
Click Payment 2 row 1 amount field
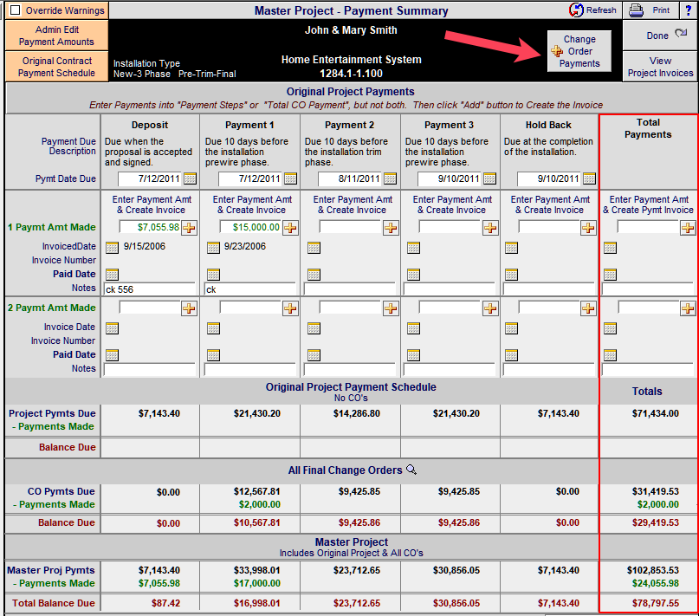[x=351, y=227]
